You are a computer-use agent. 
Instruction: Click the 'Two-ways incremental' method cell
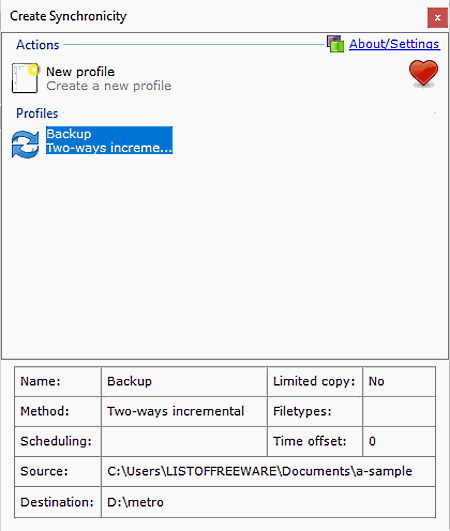click(184, 411)
